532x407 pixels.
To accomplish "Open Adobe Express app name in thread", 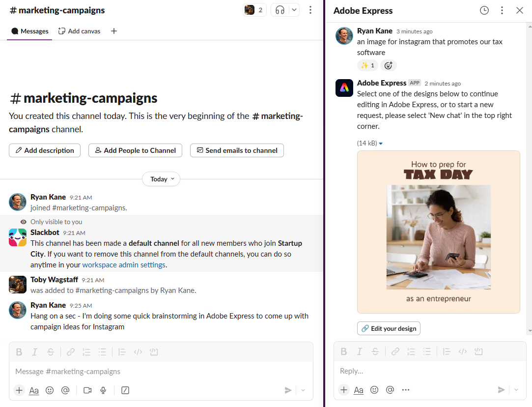I will pyautogui.click(x=382, y=83).
